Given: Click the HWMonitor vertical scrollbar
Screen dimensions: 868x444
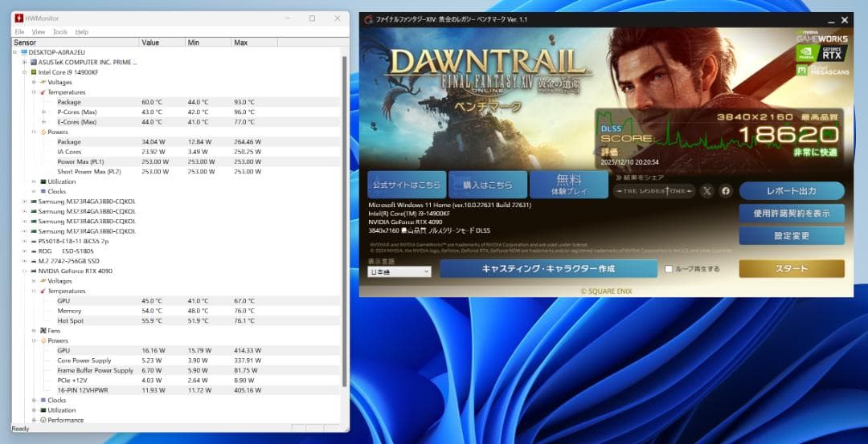Looking at the screenshot, I should point(344,221).
